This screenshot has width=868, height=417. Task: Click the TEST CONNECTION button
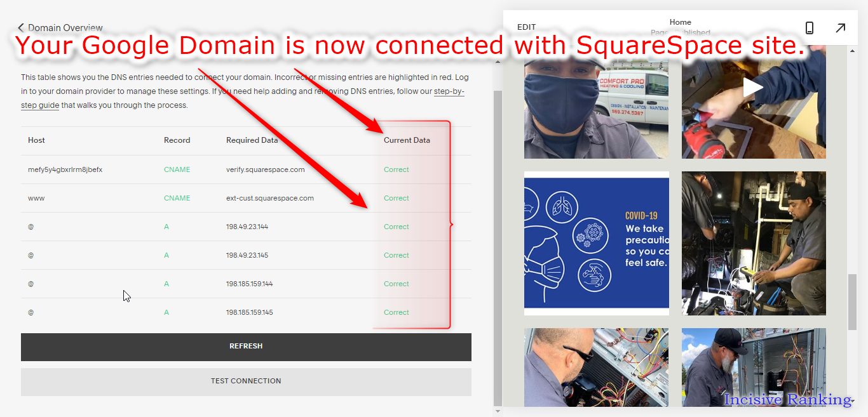pos(246,381)
